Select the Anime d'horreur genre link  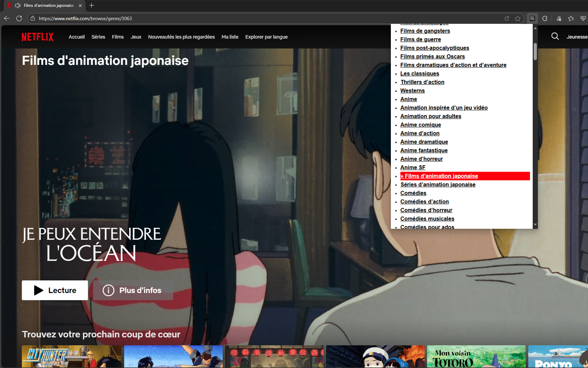[421, 159]
